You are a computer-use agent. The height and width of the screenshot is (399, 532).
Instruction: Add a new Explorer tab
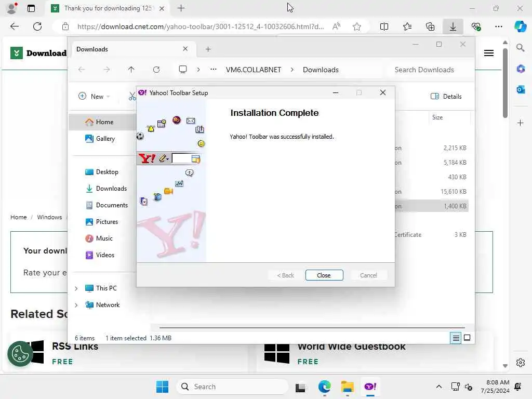point(208,49)
